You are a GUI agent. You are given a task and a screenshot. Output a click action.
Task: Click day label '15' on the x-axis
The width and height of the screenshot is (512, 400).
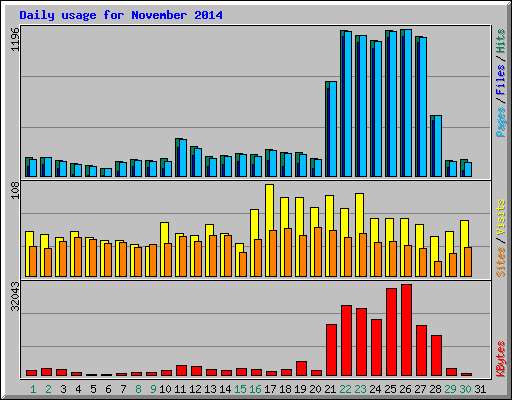[240, 389]
